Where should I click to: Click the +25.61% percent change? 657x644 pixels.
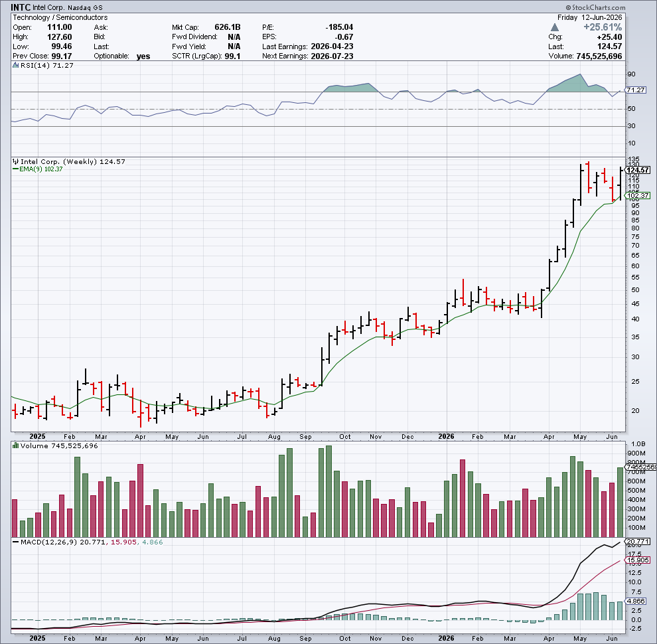(603, 27)
